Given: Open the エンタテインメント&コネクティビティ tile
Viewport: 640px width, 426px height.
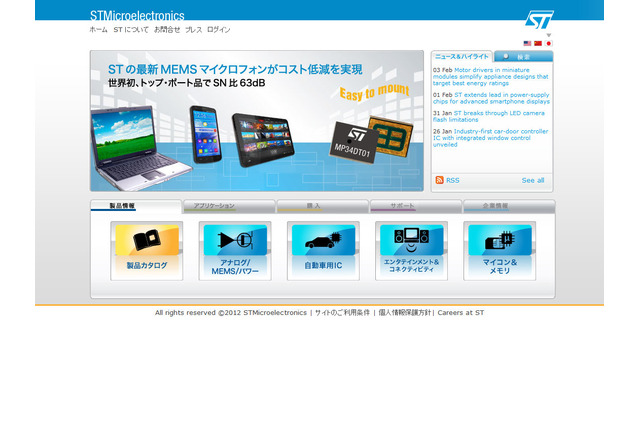Looking at the screenshot, I should click(x=411, y=251).
